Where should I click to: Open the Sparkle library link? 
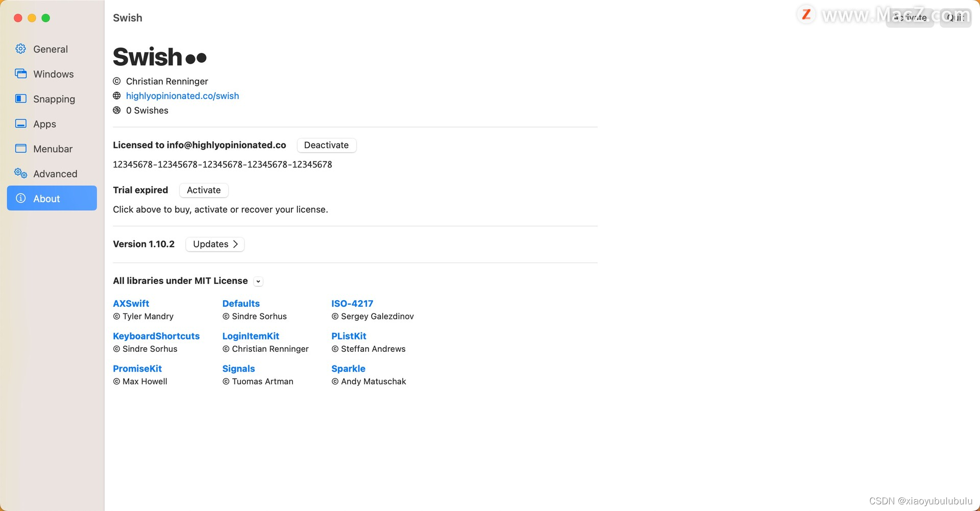[348, 368]
